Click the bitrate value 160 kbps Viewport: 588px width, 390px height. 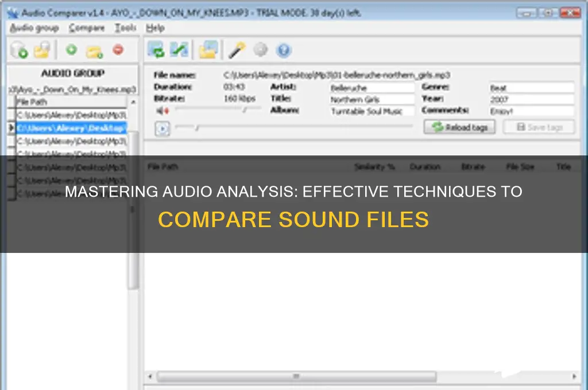click(x=239, y=99)
